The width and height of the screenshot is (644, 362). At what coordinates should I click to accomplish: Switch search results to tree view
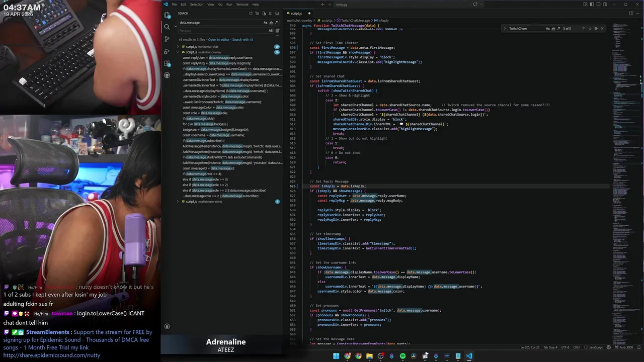270,14
